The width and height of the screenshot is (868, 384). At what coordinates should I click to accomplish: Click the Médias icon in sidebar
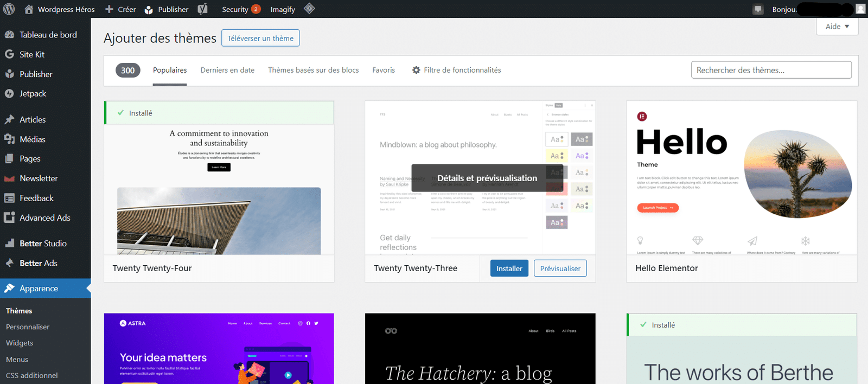point(9,139)
